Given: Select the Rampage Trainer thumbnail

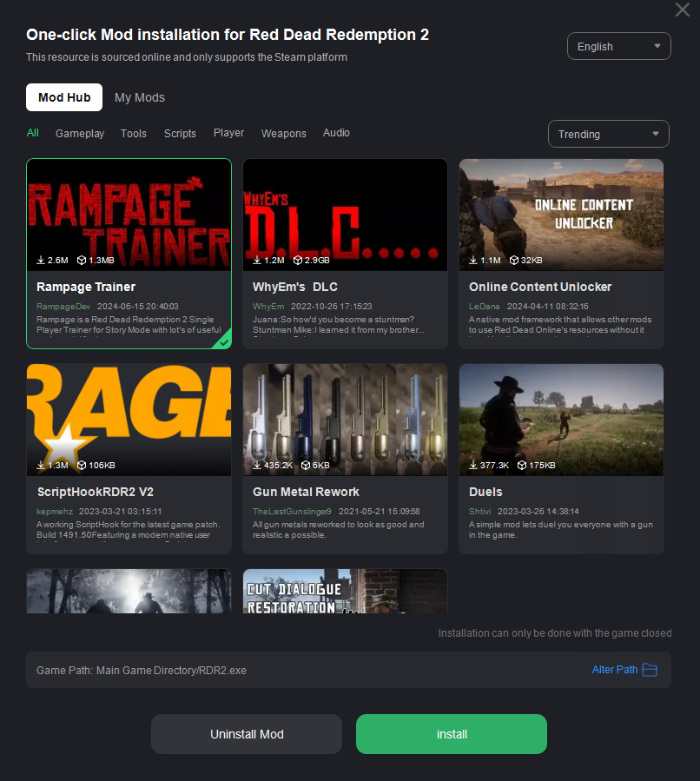Looking at the screenshot, I should tap(129, 215).
